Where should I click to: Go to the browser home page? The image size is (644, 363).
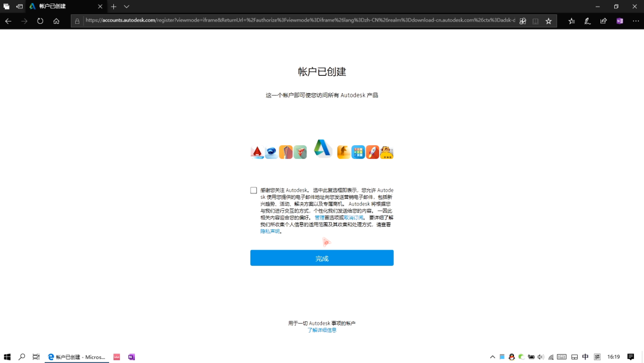click(56, 21)
